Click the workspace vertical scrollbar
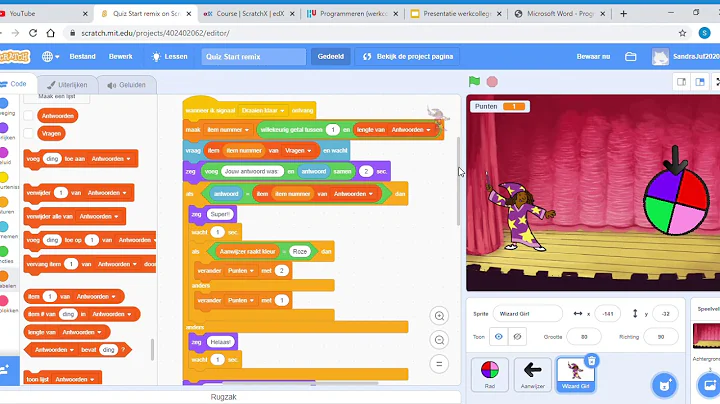The height and width of the screenshot is (404, 720). [x=458, y=181]
